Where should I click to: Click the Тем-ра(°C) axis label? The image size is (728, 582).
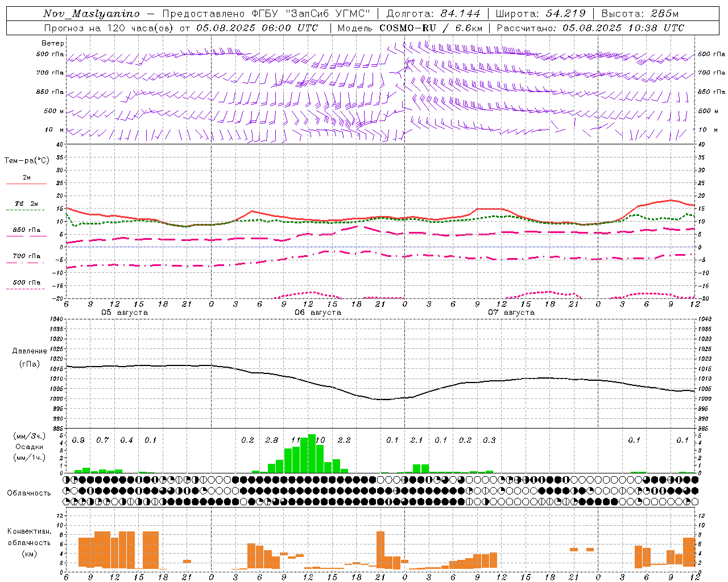click(x=27, y=161)
